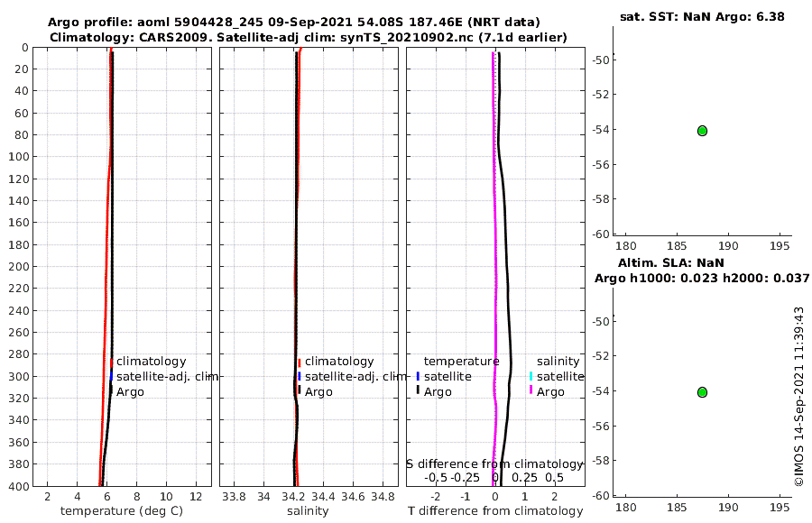
Task: Click the red climatology marker in salinity legend
Action: pyautogui.click(x=300, y=362)
